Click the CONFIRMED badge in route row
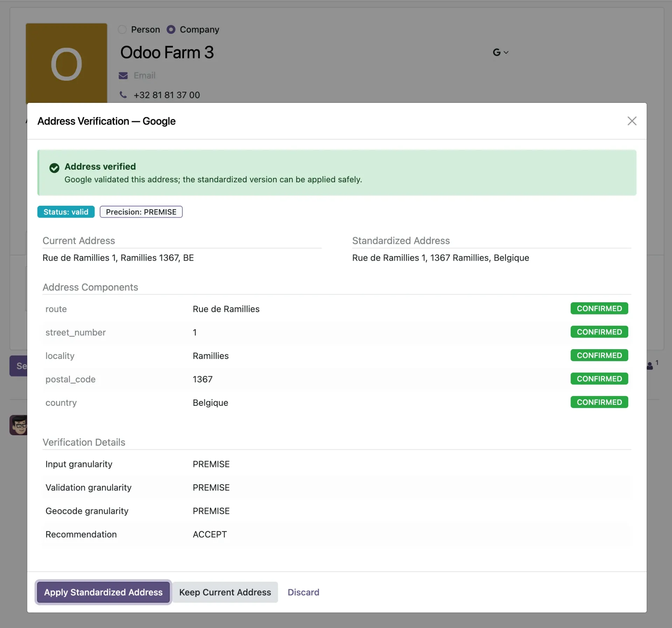This screenshot has width=672, height=628. pyautogui.click(x=599, y=309)
